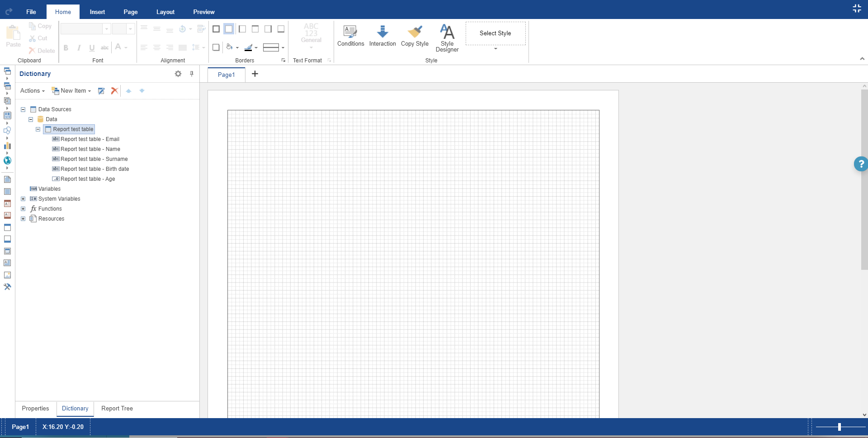The image size is (868, 438).
Task: Open the border style dropdown
Action: pos(274,47)
